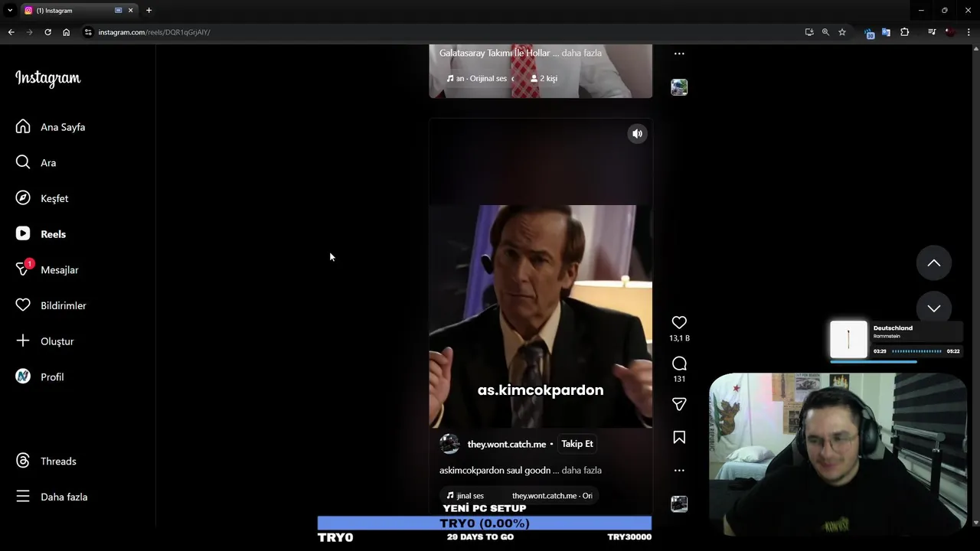The width and height of the screenshot is (980, 551).
Task: Open the Galatasaray reel's Orijinal ses audio
Action: click(x=481, y=79)
